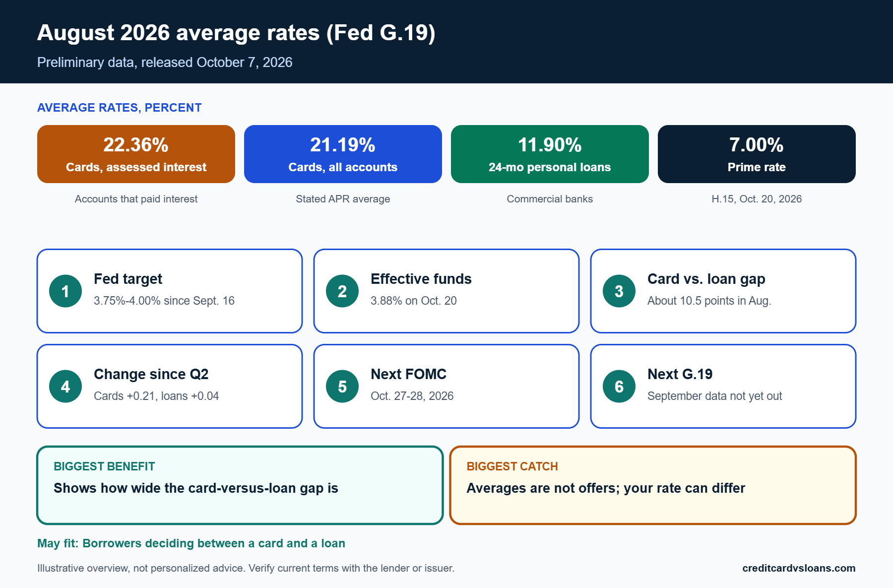Click the 'AVERAGE RATES, PERCENT' heading
893x588 pixels.
[x=120, y=108]
